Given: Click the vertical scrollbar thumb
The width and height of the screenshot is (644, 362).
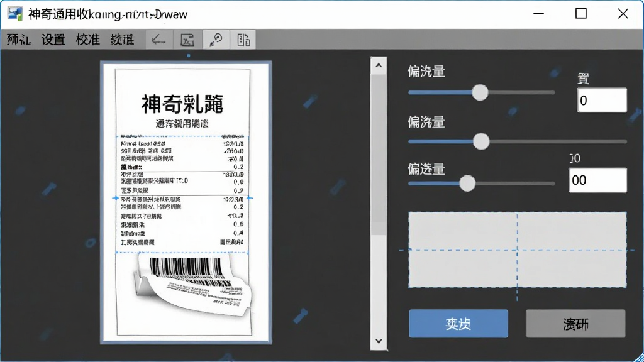Looking at the screenshot, I should [x=379, y=155].
